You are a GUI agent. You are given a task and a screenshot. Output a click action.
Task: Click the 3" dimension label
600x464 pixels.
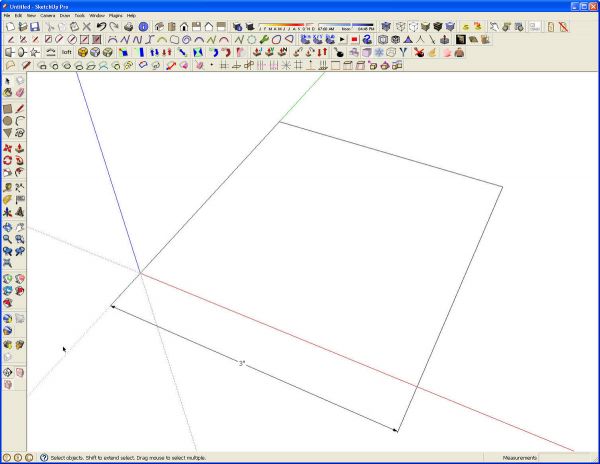click(242, 363)
